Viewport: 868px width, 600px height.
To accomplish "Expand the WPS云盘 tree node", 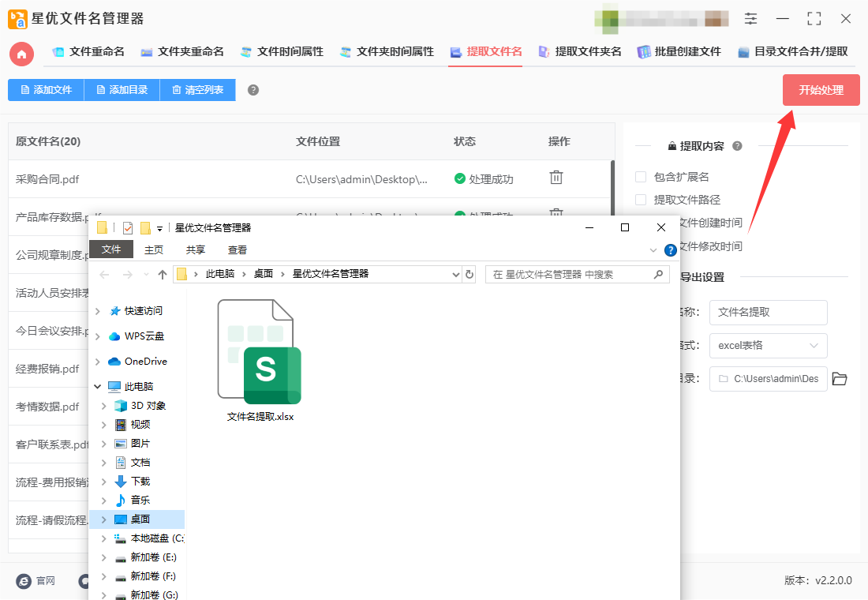I will click(98, 336).
